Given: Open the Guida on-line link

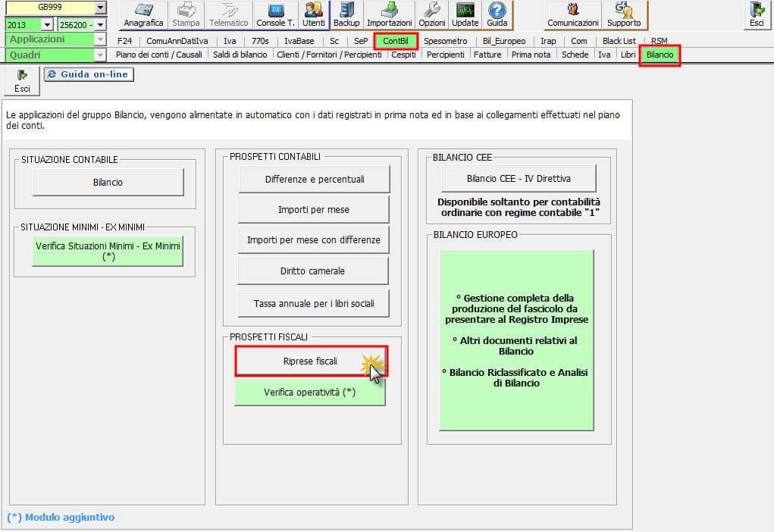Looking at the screenshot, I should click(x=89, y=74).
